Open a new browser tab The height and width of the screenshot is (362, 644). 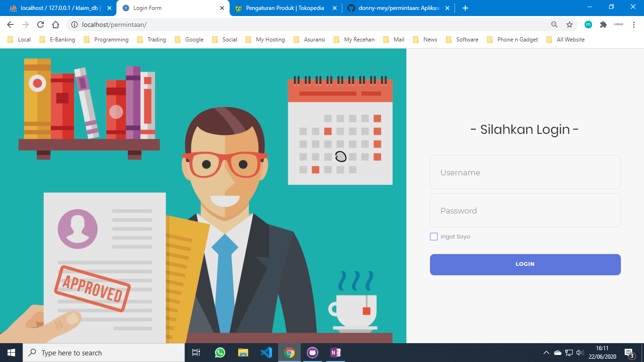tap(465, 8)
